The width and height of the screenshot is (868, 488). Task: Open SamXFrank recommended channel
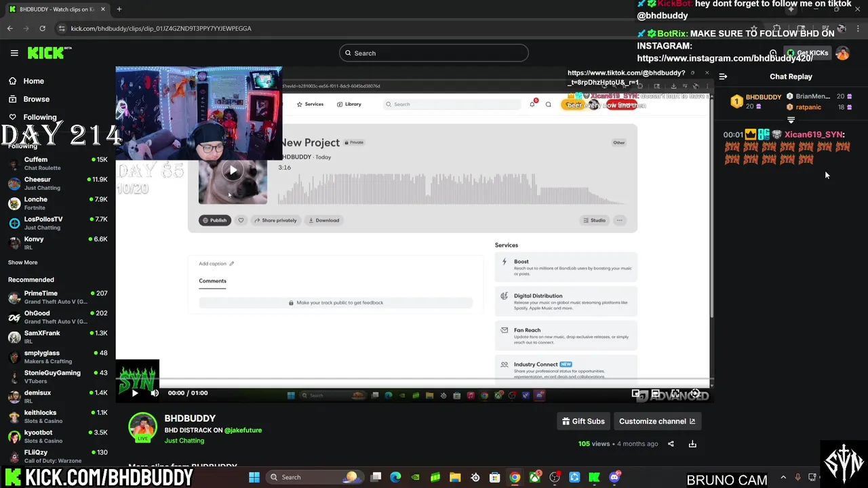click(58, 337)
